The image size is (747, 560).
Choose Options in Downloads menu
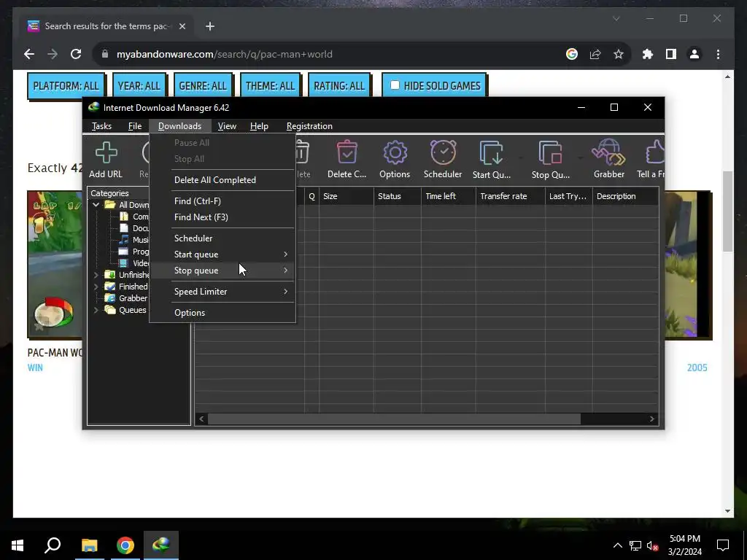pos(222,312)
